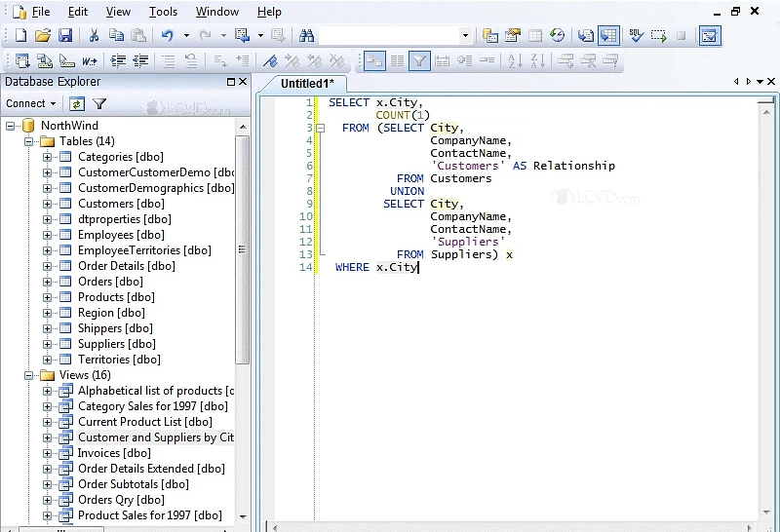Check SQL syntax with the SQL checkmark icon
This screenshot has width=780, height=532.
click(x=636, y=36)
